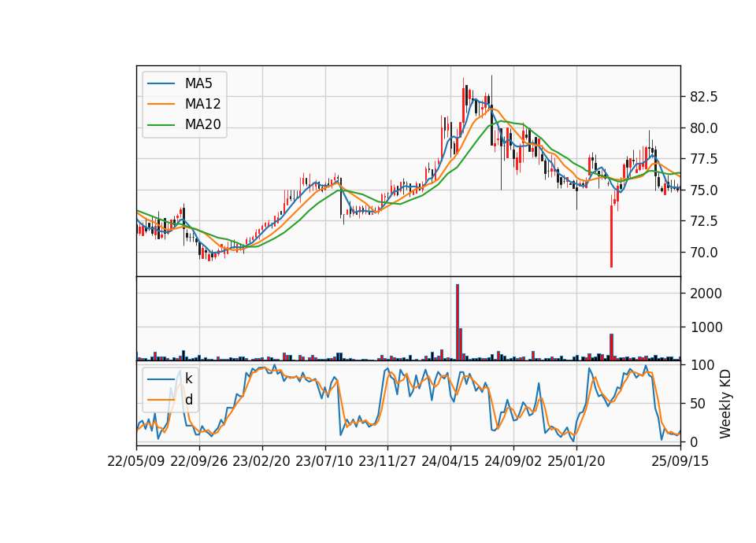Click the d legend label in KD panel
The image size is (756, 543).
click(x=188, y=400)
